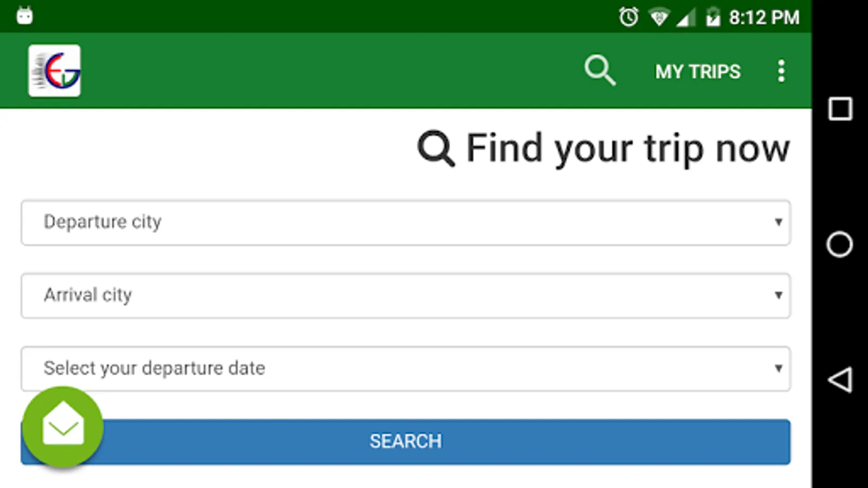Open Select your departure date dropdown
Viewport: 868px width, 488px height.
click(405, 369)
